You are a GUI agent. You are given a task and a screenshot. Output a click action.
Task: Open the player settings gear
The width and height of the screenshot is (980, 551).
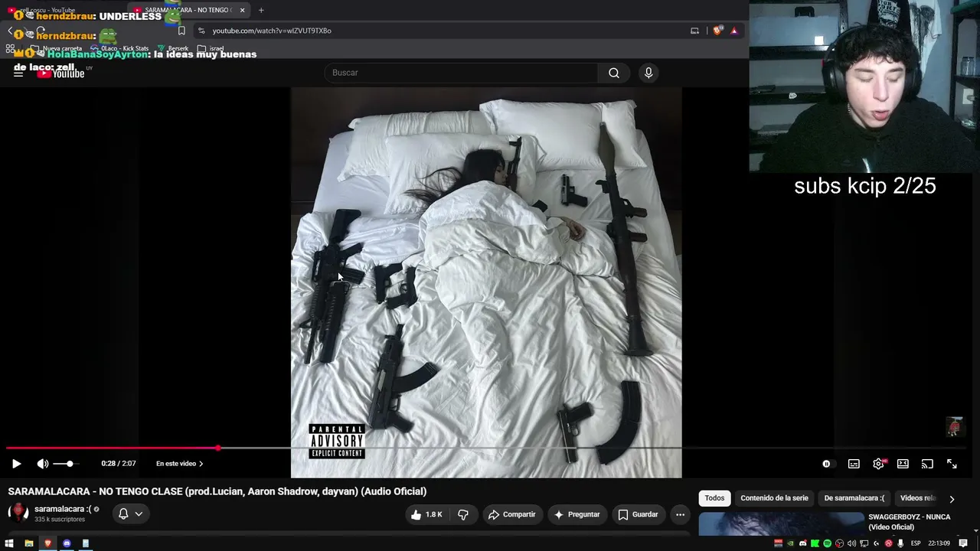click(x=878, y=464)
